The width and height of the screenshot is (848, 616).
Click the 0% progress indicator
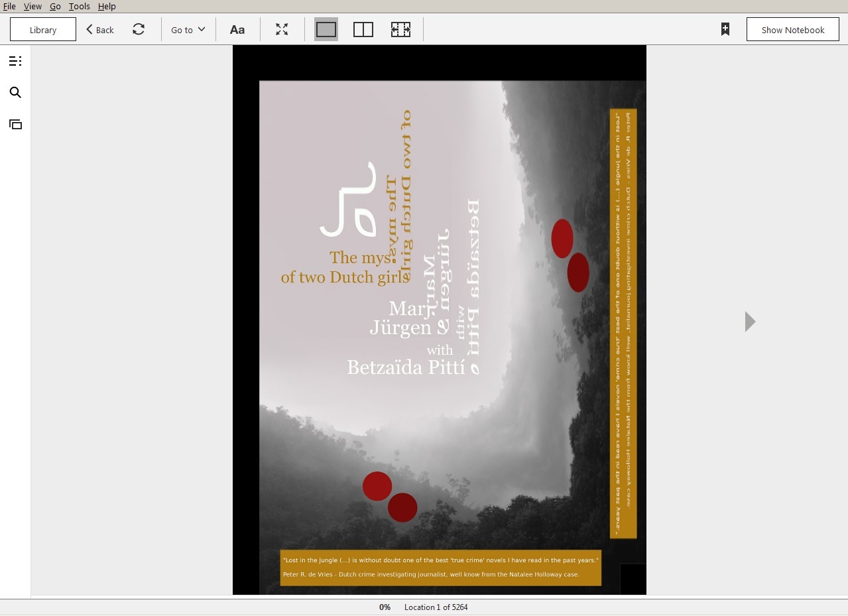coord(385,607)
